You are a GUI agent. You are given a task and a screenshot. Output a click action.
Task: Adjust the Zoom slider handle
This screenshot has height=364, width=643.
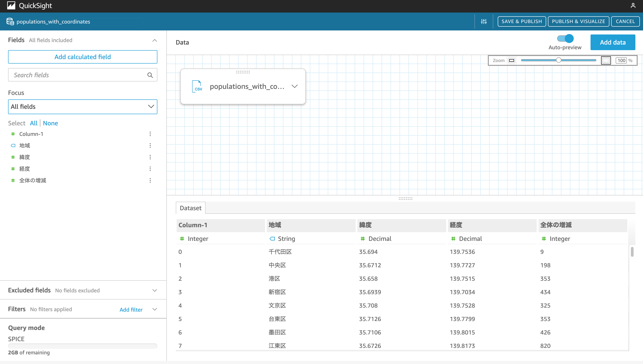pos(558,60)
